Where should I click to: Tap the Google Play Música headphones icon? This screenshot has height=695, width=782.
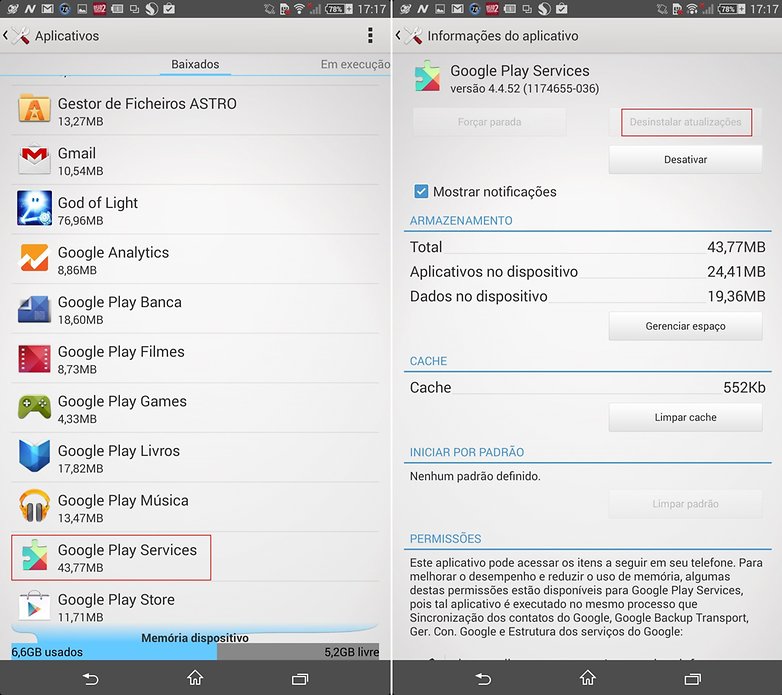point(34,506)
